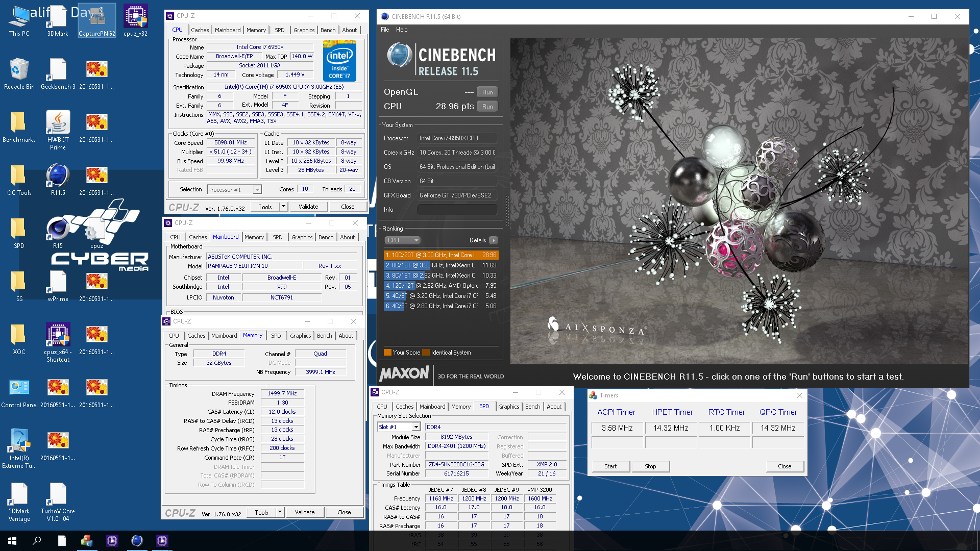Click Validate in Memory CPU-Z window
Image resolution: width=980 pixels, height=551 pixels.
click(x=305, y=512)
